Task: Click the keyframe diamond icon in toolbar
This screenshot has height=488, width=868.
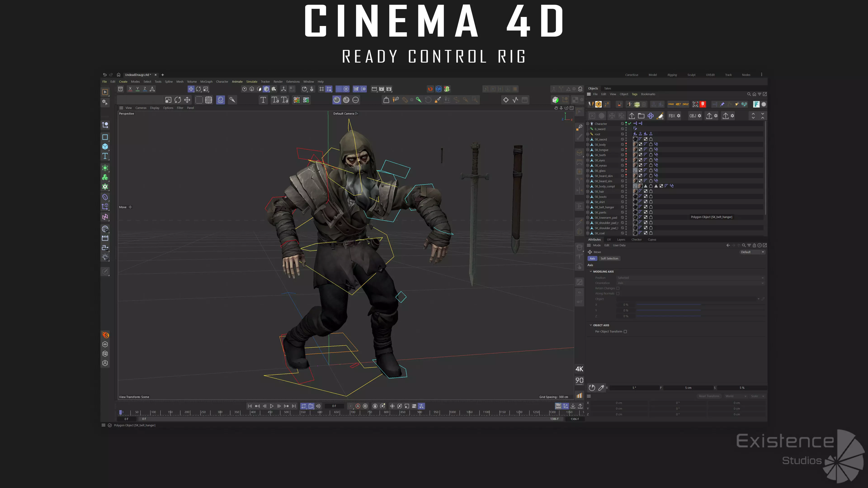Action: 506,100
